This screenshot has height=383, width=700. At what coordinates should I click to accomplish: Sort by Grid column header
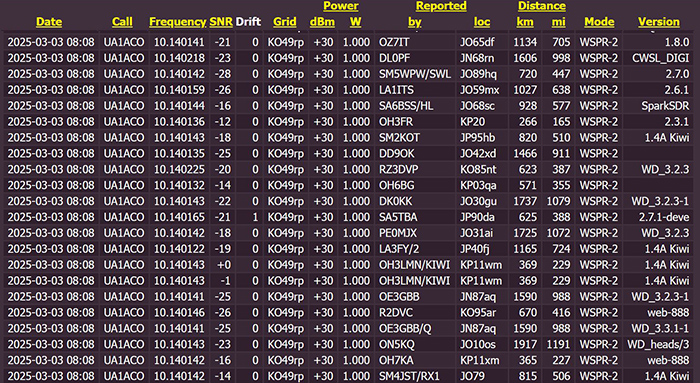[285, 21]
